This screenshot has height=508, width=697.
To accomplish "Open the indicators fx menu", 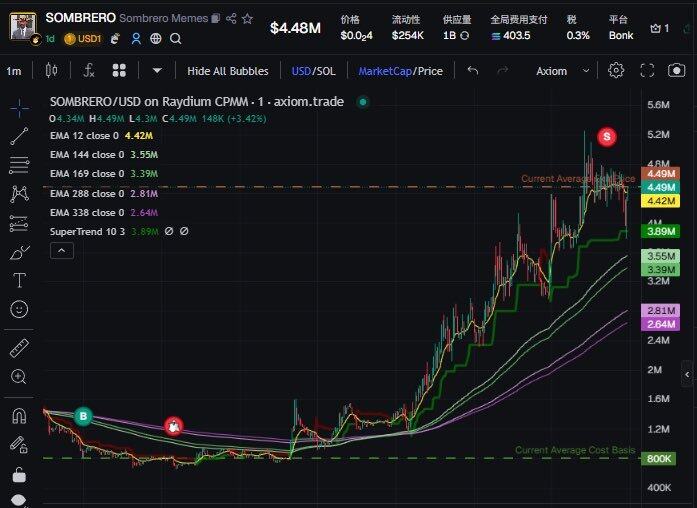I will 88,71.
